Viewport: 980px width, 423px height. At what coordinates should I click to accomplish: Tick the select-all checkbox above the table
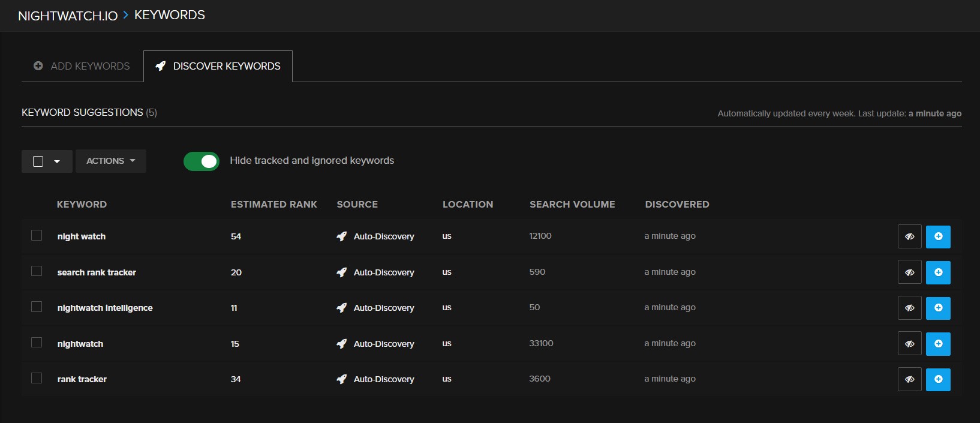click(38, 161)
